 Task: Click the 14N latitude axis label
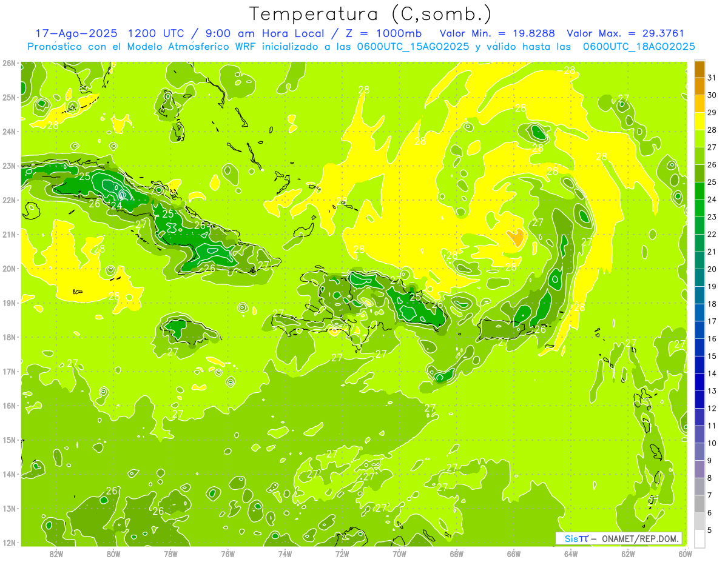(x=9, y=474)
